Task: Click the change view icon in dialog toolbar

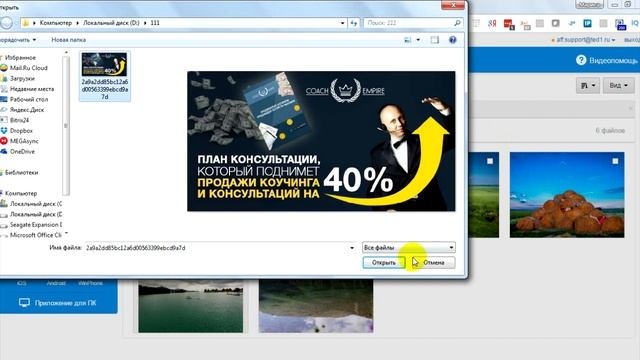Action: point(407,40)
